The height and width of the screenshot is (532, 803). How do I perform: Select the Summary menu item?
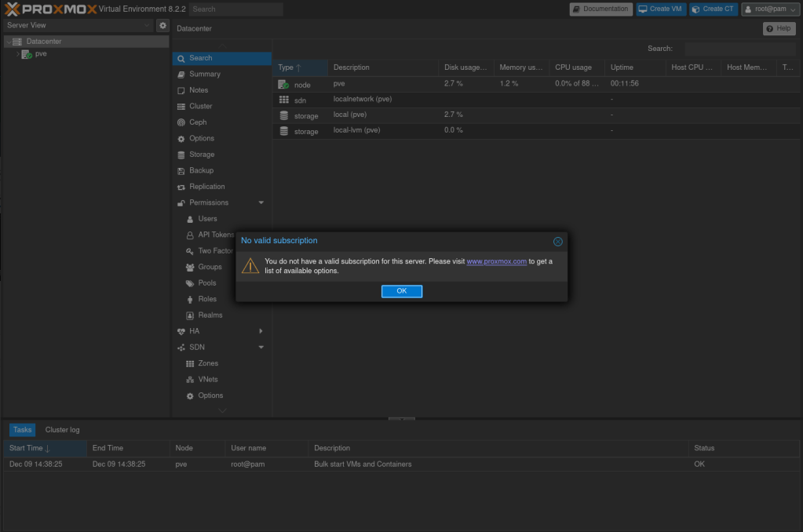[x=204, y=74]
